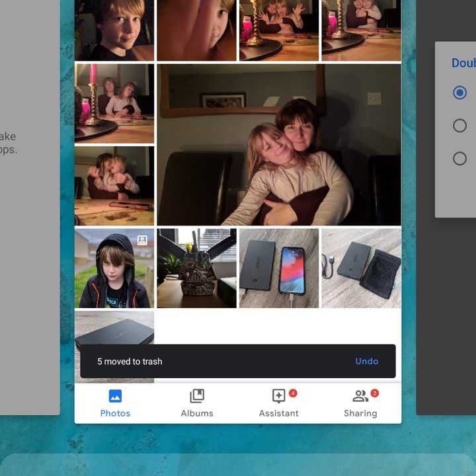Open photo of power bank beside iPhone
The height and width of the screenshot is (476, 476).
[x=279, y=268]
